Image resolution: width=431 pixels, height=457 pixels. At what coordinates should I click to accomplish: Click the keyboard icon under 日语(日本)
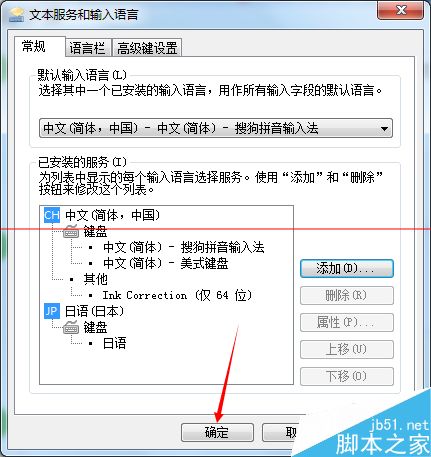pos(71,327)
